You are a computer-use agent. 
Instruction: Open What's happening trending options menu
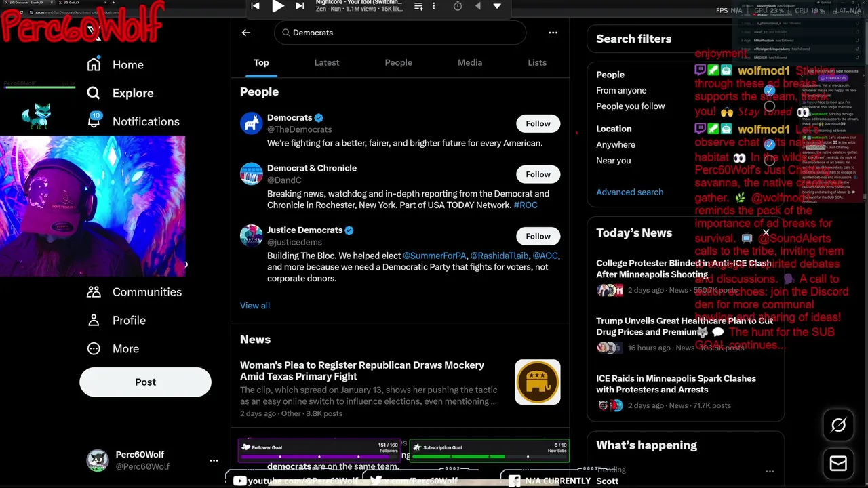click(x=770, y=471)
